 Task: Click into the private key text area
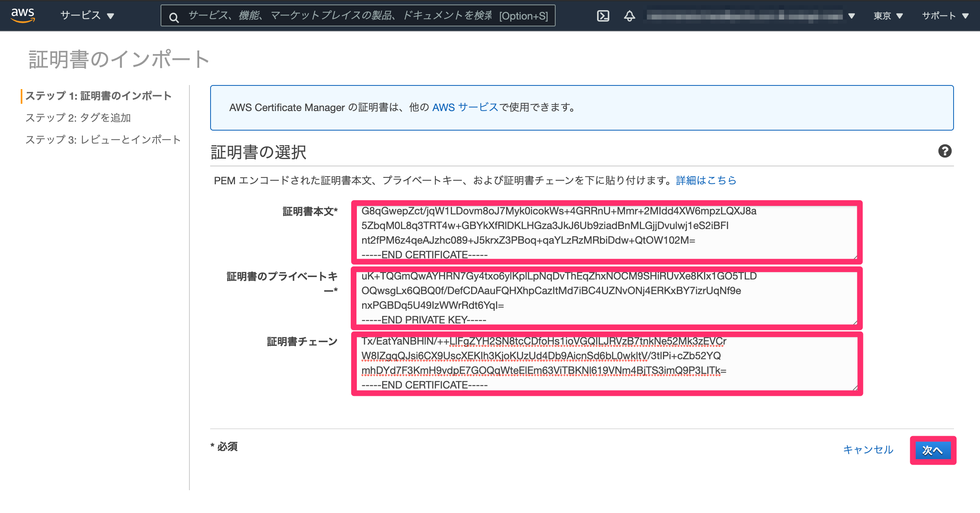click(606, 298)
